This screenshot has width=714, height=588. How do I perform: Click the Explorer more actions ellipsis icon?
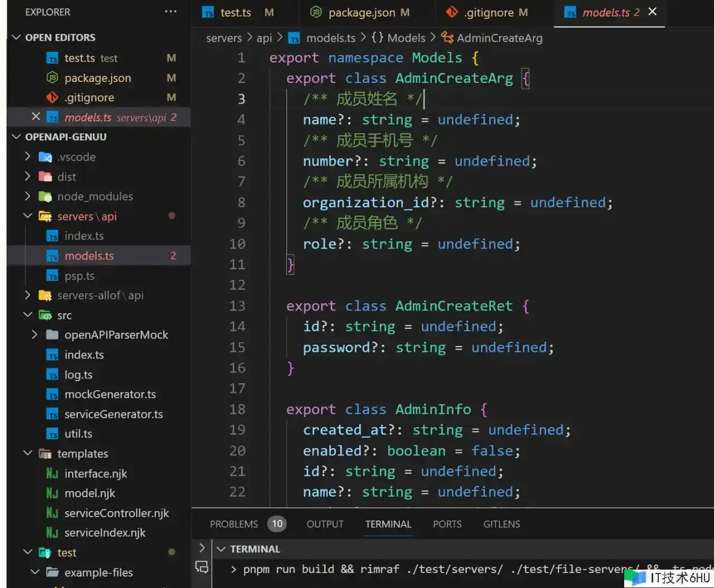point(171,12)
